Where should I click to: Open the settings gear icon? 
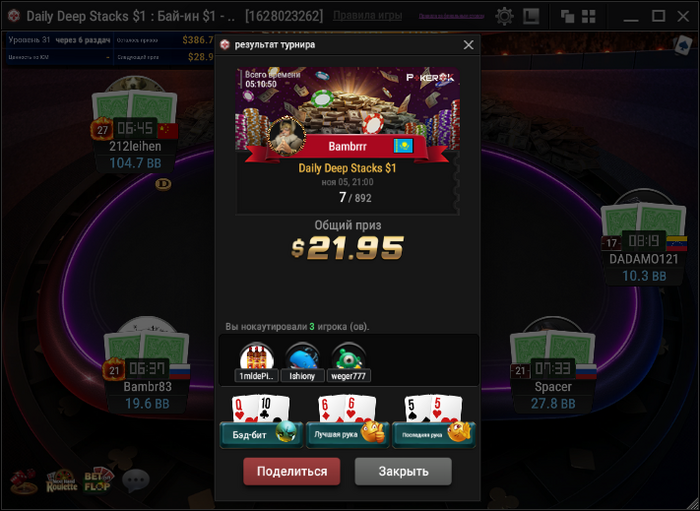[x=504, y=17]
